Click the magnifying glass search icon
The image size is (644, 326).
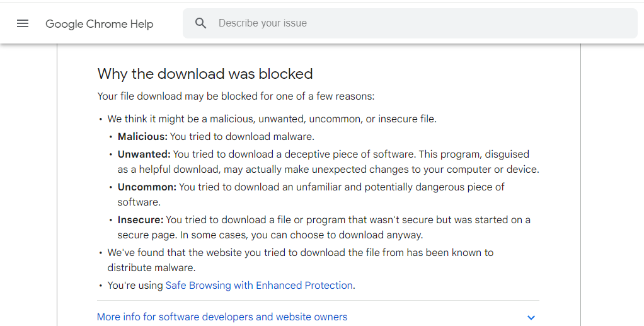coord(200,23)
